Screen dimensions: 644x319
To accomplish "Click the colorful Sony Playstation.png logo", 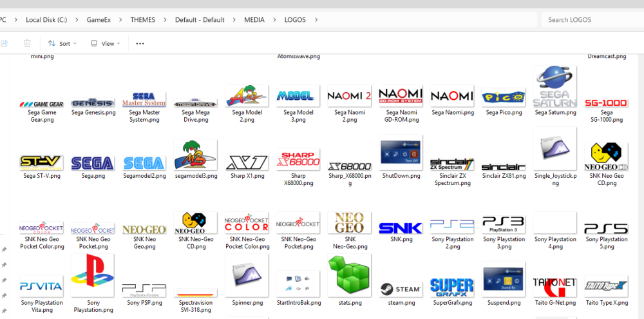I will [93, 275].
